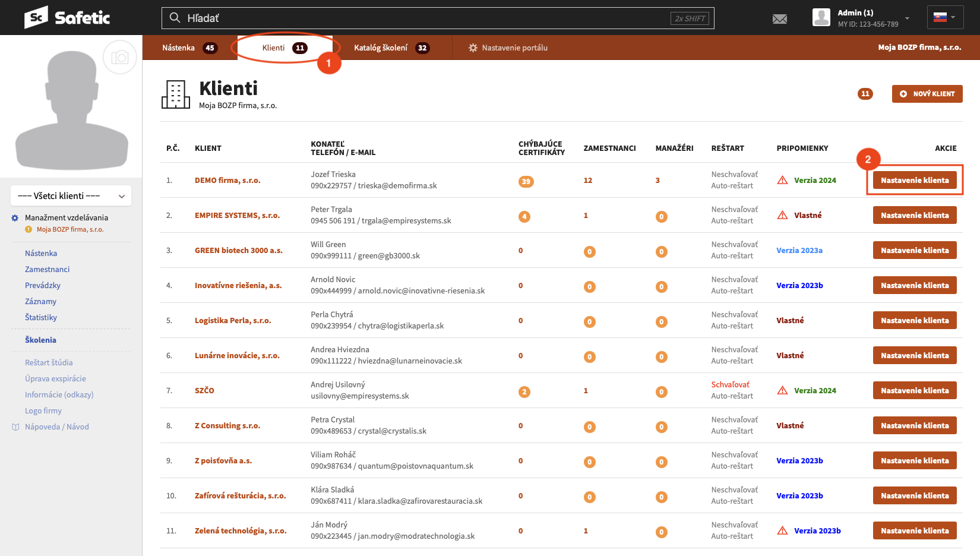Click the camera upload photo icon
The image size is (980, 556).
tap(120, 57)
